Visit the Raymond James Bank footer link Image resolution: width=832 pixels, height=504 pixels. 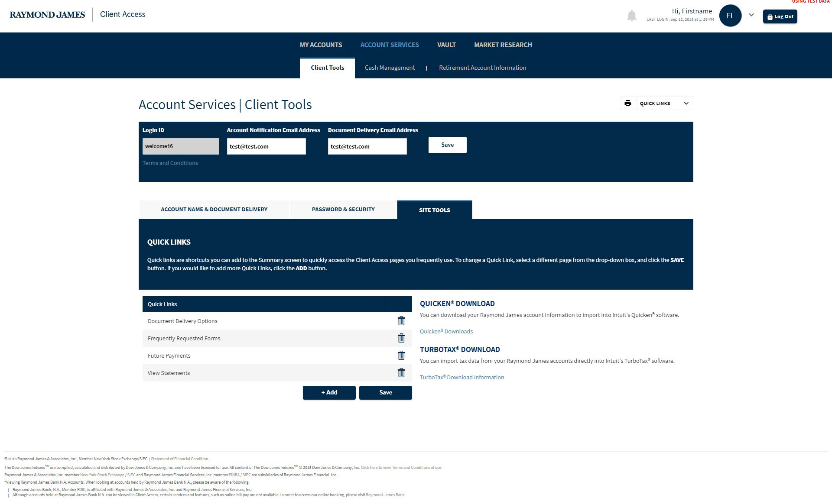(385, 495)
